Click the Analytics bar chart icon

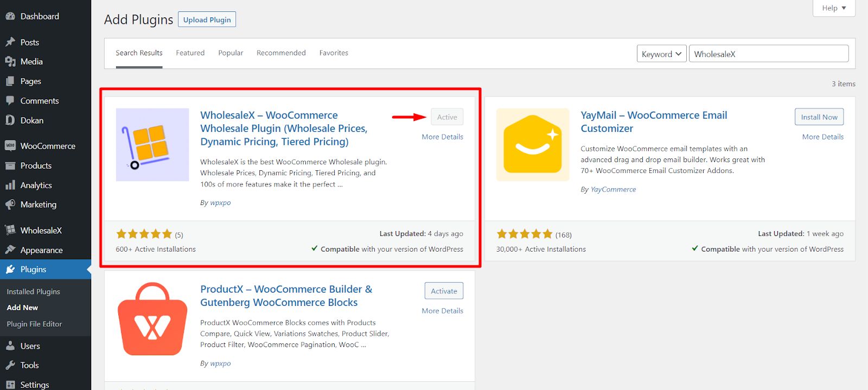click(x=10, y=185)
